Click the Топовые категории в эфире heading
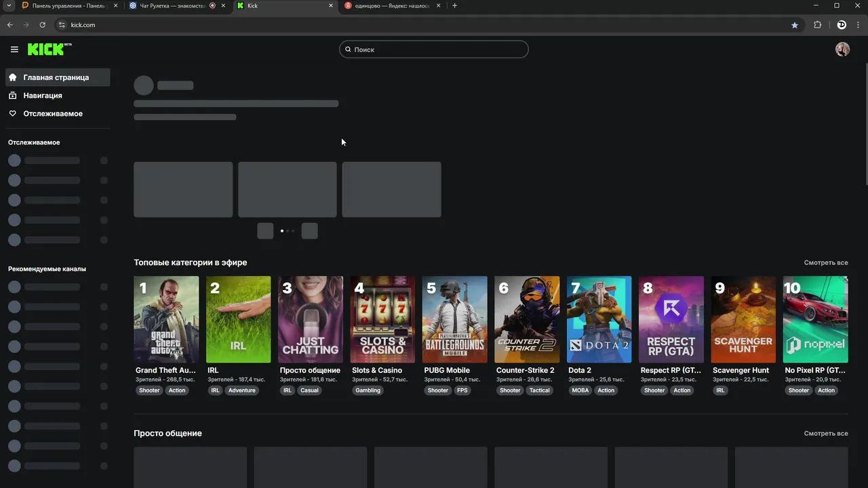 click(191, 262)
